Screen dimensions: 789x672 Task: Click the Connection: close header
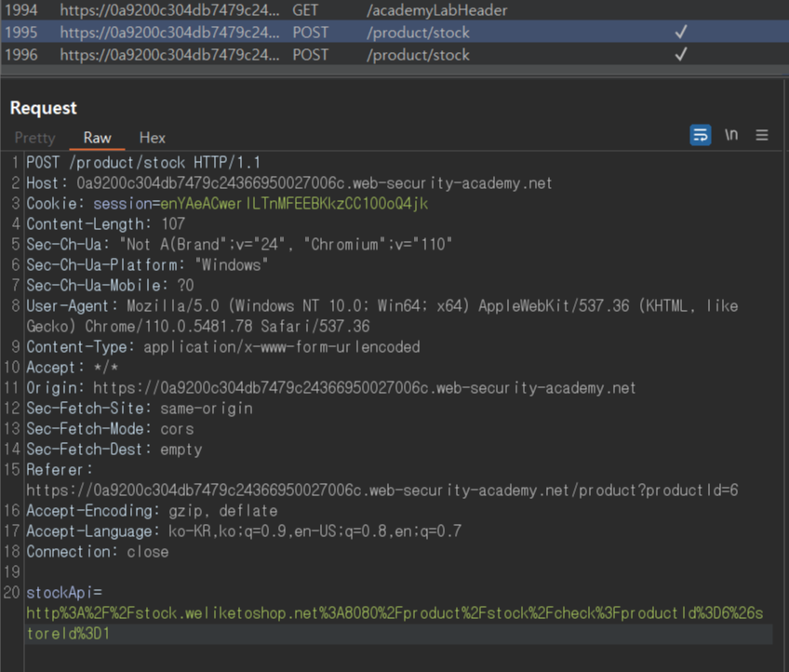(97, 552)
